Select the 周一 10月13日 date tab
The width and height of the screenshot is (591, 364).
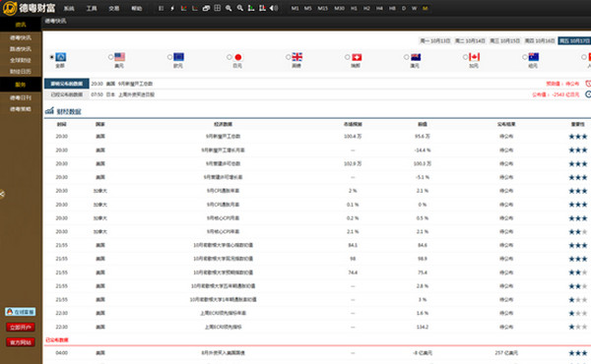tap(435, 40)
